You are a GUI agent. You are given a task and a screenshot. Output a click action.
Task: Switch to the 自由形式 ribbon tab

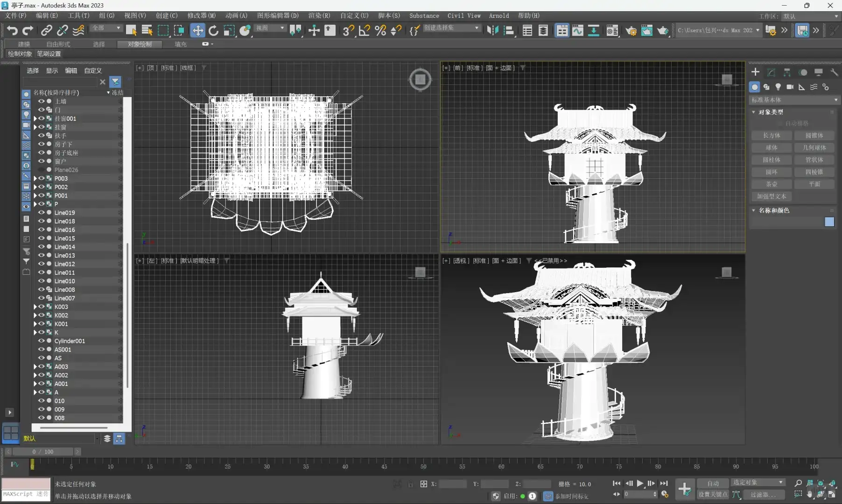tap(58, 44)
